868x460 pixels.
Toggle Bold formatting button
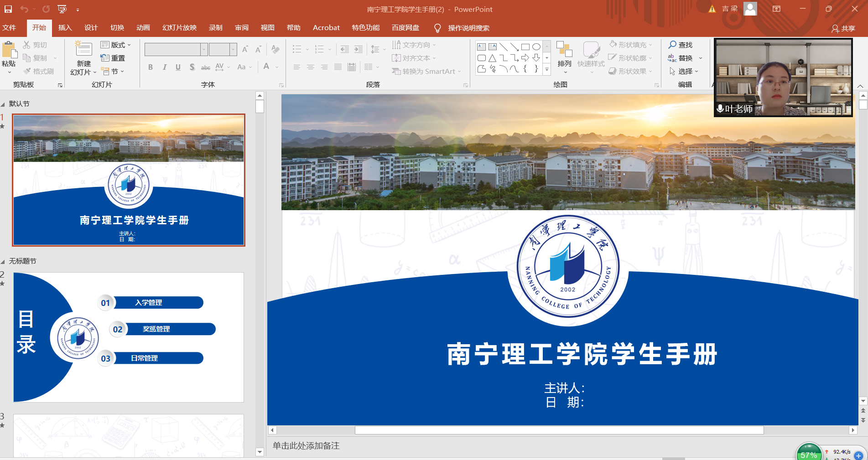tap(151, 67)
